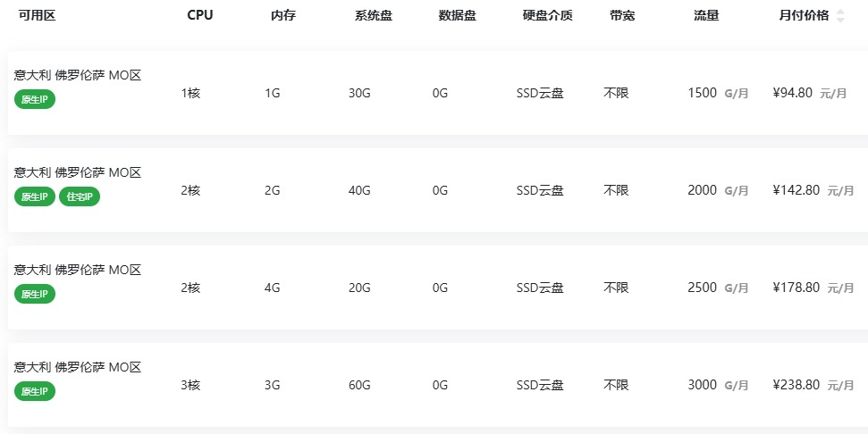Select the ¥238.80 元/月 plan row
868x434 pixels.
[438, 385]
